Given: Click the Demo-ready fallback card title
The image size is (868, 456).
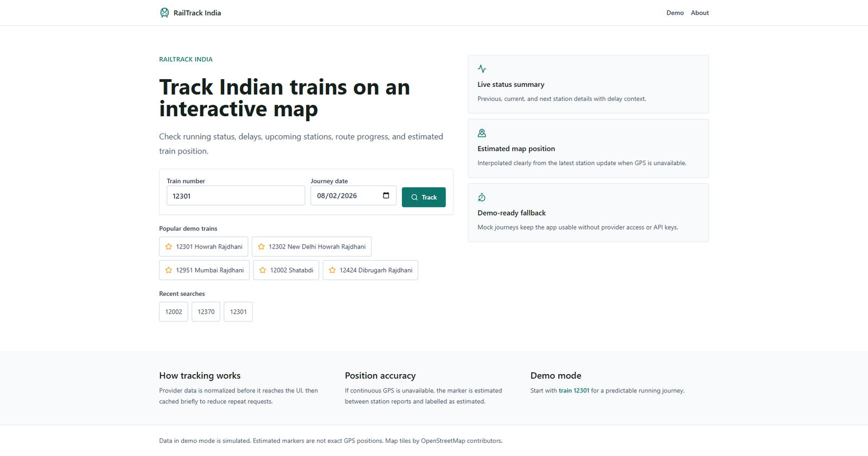Looking at the screenshot, I should (x=512, y=213).
